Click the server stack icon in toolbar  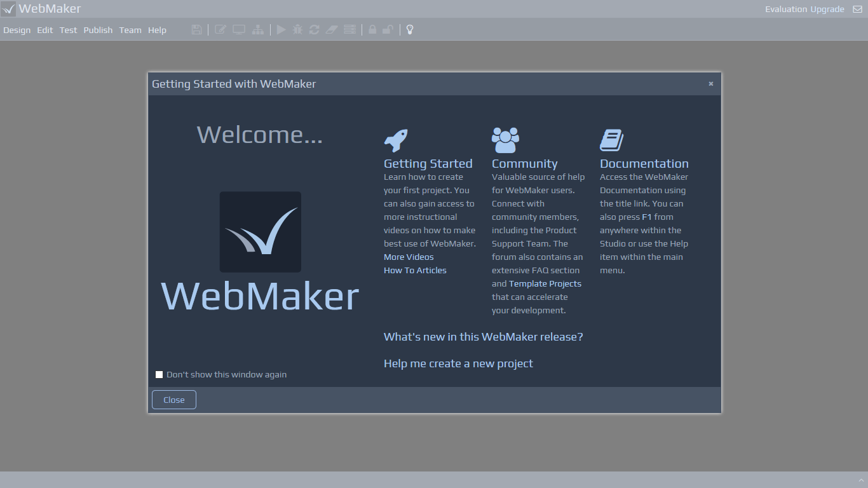click(349, 29)
